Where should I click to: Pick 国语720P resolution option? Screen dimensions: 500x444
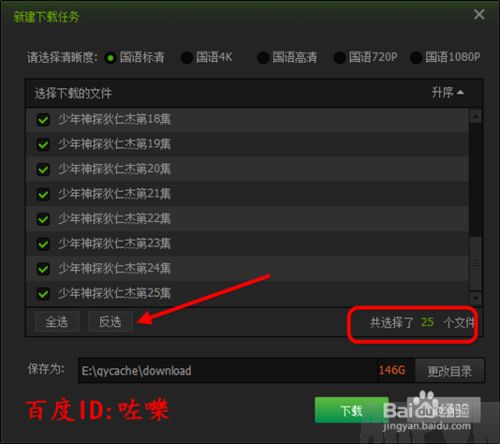[x=339, y=58]
